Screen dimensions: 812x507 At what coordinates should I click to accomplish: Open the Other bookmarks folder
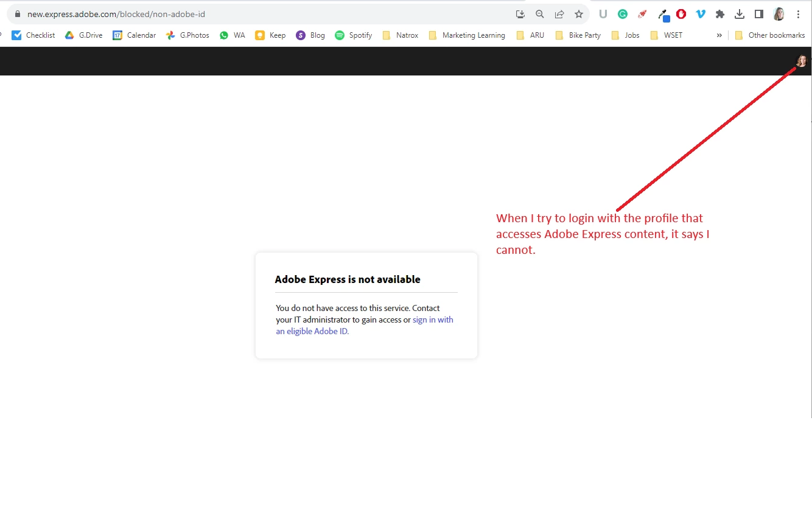click(770, 35)
